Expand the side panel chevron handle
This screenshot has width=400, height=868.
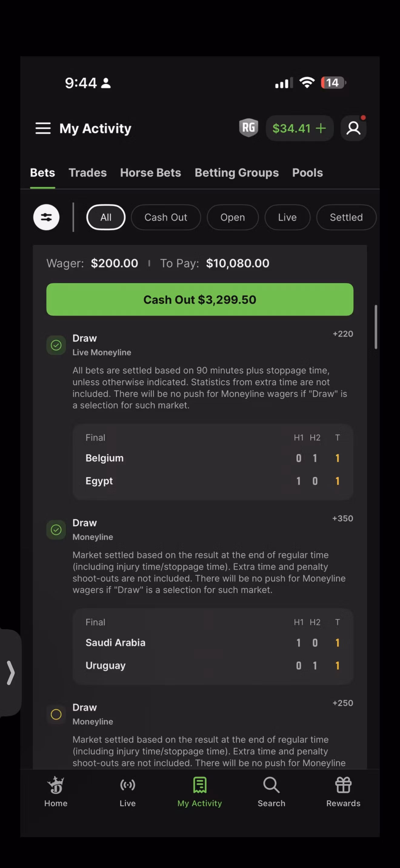(x=11, y=672)
